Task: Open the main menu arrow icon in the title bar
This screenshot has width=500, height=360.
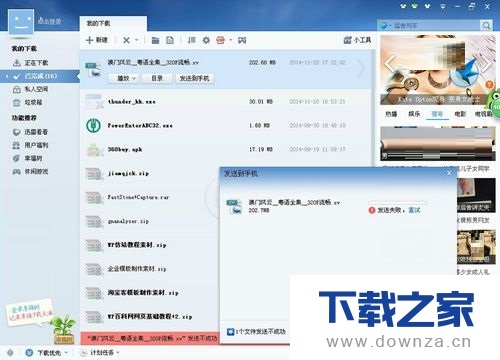Action: click(x=443, y=6)
